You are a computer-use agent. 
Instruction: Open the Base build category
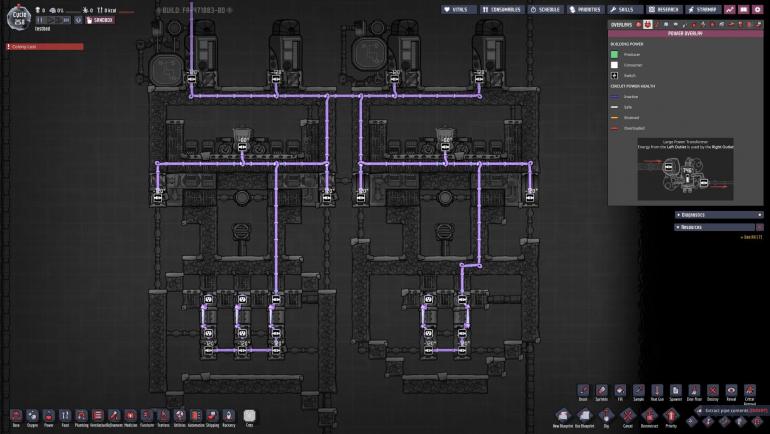(x=16, y=416)
